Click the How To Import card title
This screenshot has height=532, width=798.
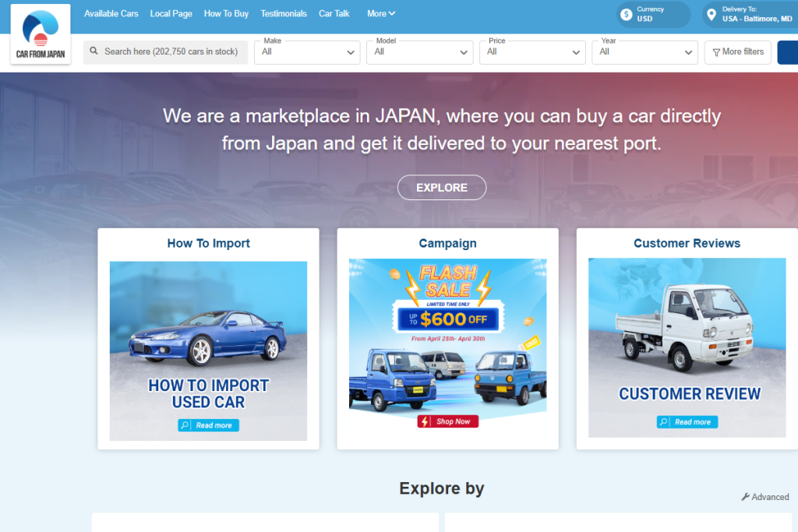[209, 243]
